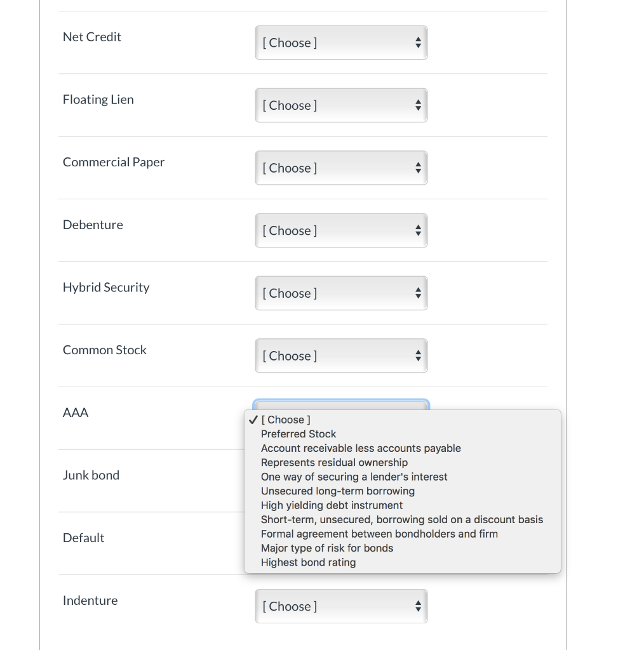The width and height of the screenshot is (644, 650).
Task: Select 'High yielding debt instrument' option
Action: pos(402,505)
